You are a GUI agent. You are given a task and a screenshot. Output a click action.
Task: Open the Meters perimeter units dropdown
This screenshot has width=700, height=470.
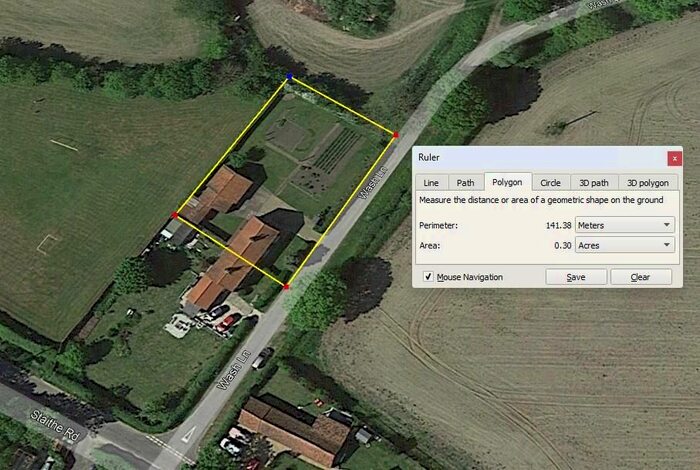(625, 225)
